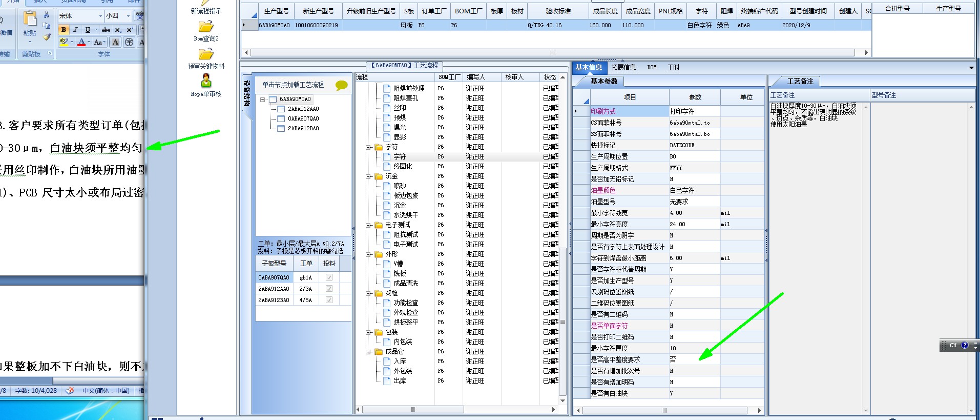
Task: Apply subscript formatting in Word
Action: click(118, 30)
